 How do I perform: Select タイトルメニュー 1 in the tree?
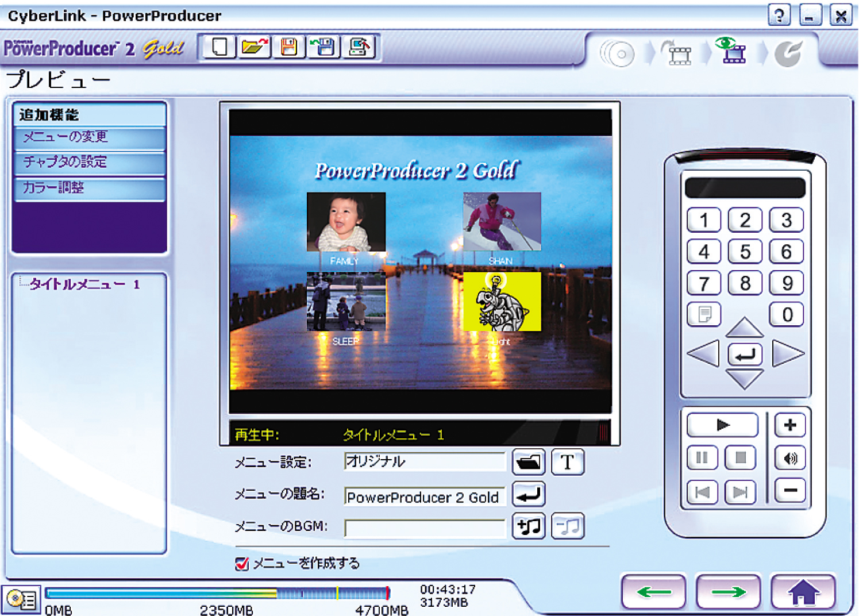click(84, 284)
